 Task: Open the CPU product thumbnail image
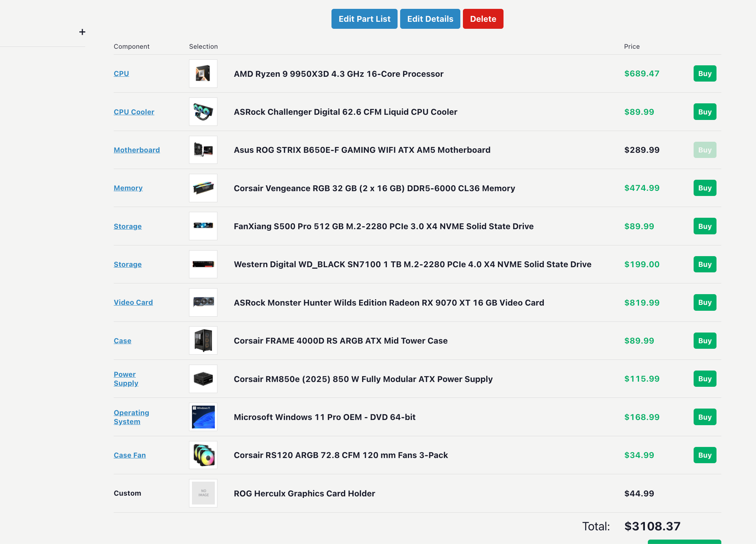pyautogui.click(x=203, y=73)
